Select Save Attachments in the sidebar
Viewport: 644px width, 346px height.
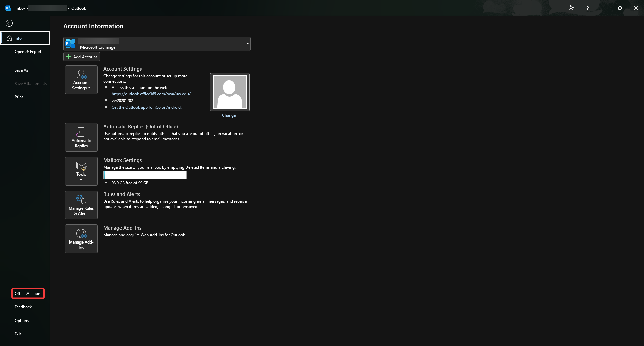pos(31,84)
